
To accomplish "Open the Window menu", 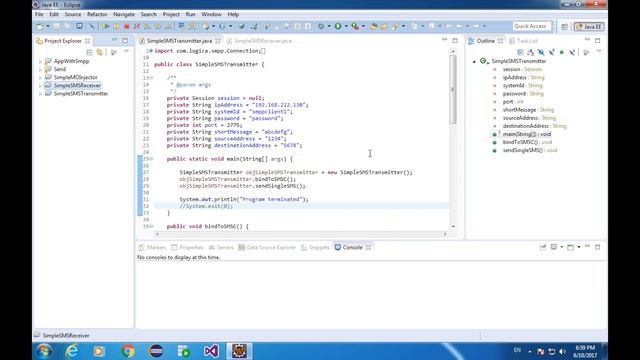I will point(211,14).
